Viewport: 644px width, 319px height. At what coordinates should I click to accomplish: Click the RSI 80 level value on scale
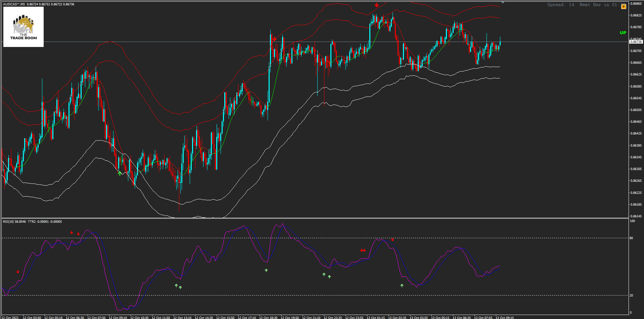632,238
